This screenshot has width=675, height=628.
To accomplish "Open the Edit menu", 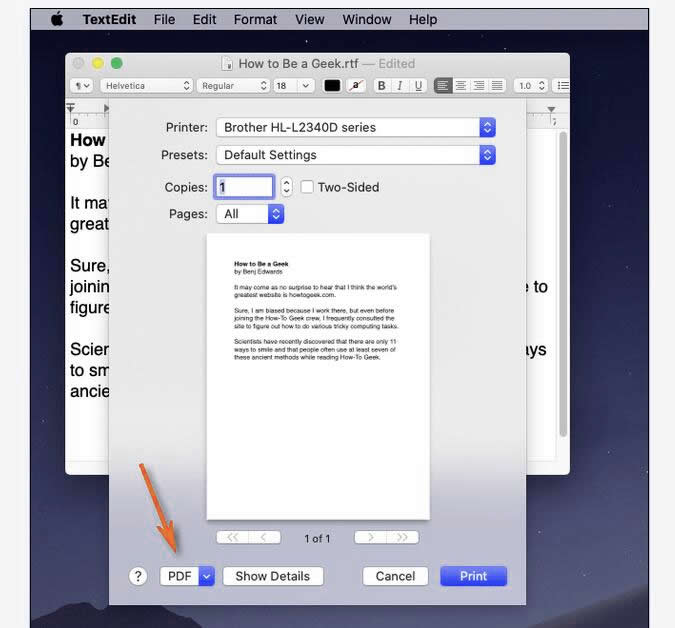I will point(204,19).
